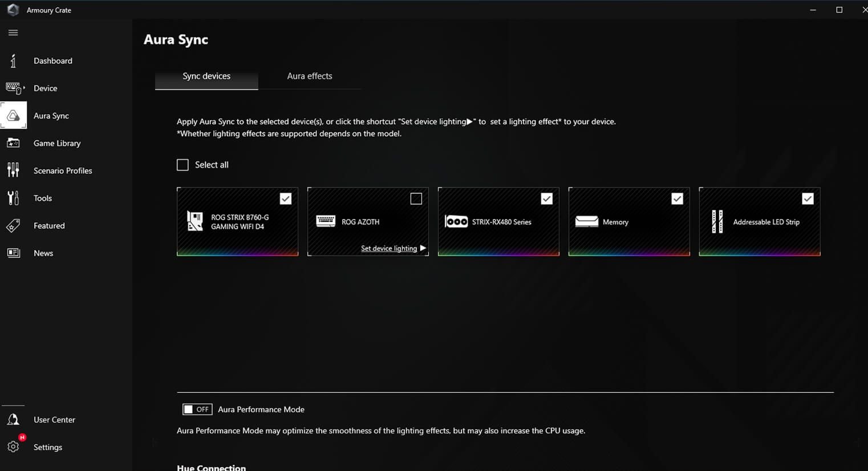Image resolution: width=868 pixels, height=471 pixels.
Task: Click the Device keyboard icon in sidebar
Action: [x=14, y=88]
